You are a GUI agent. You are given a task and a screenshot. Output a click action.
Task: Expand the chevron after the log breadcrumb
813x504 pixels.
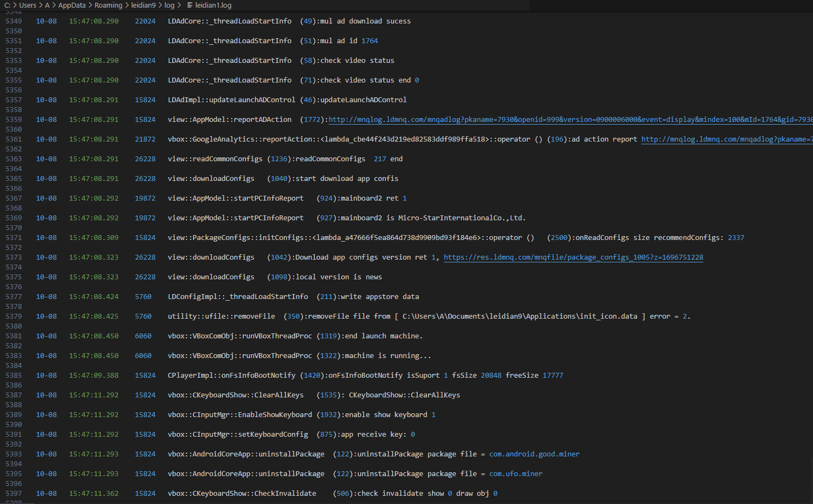point(179,5)
